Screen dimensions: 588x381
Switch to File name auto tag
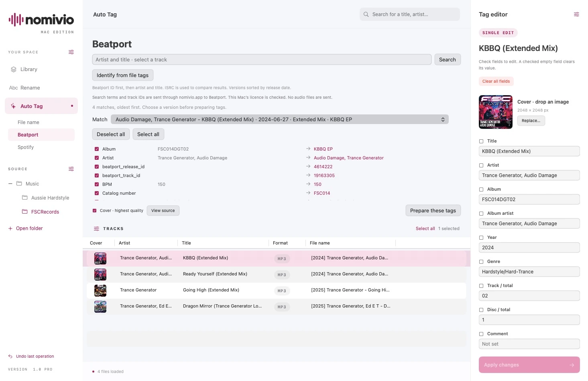click(41, 122)
